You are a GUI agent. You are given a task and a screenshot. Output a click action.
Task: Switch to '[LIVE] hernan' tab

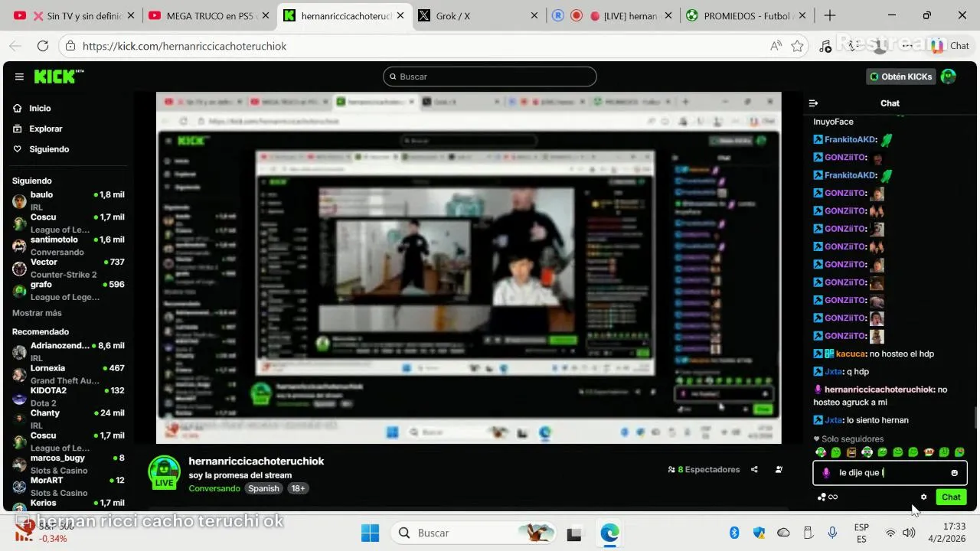pos(612,15)
